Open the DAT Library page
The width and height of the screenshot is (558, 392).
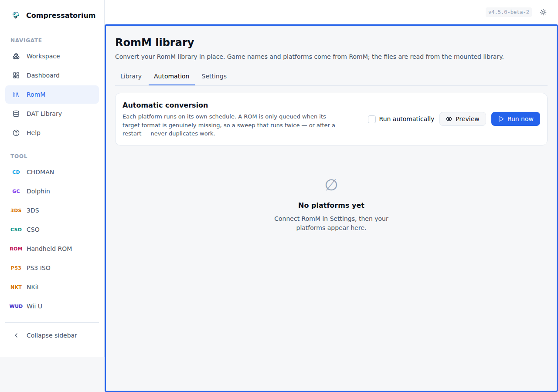point(52,114)
